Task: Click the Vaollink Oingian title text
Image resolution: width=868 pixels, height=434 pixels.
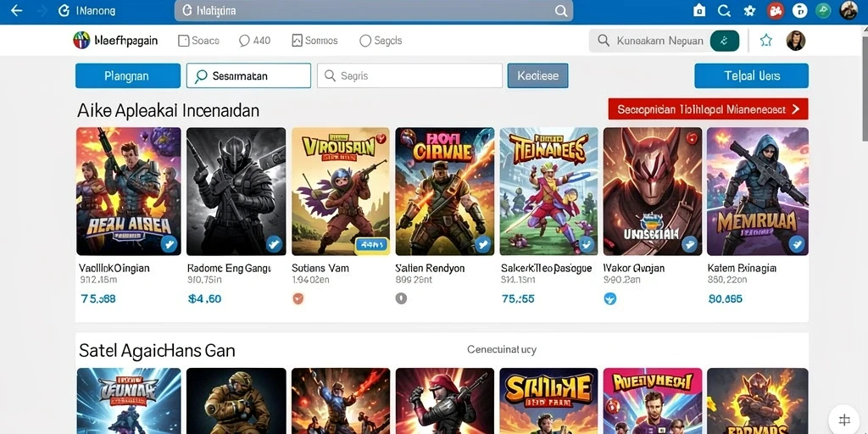Action: 114,268
